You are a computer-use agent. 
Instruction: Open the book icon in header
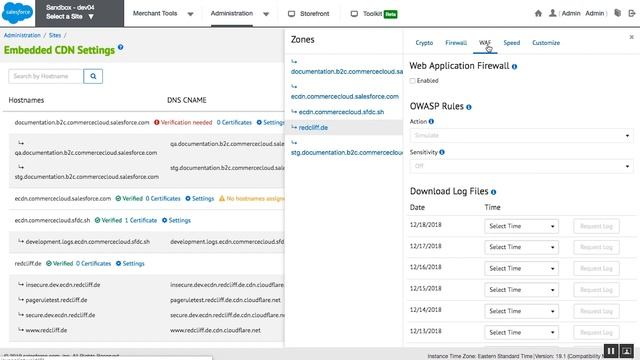pos(617,13)
